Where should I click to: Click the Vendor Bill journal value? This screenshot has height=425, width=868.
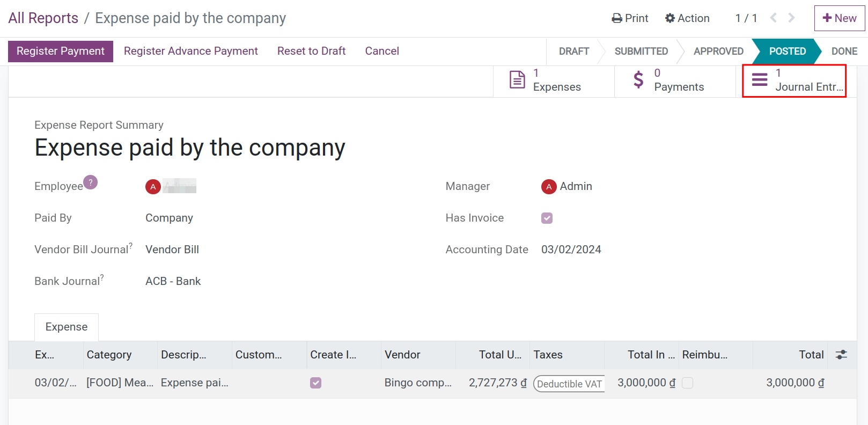click(172, 250)
